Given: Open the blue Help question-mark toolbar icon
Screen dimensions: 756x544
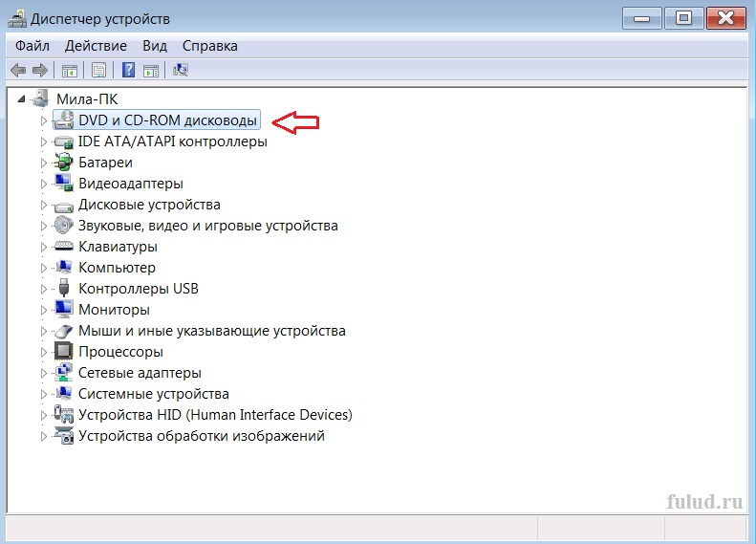Looking at the screenshot, I should (x=128, y=70).
